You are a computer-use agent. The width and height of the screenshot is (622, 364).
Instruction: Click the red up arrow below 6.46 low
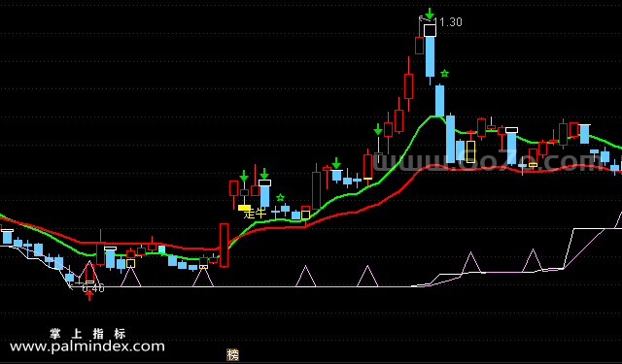pos(89,295)
